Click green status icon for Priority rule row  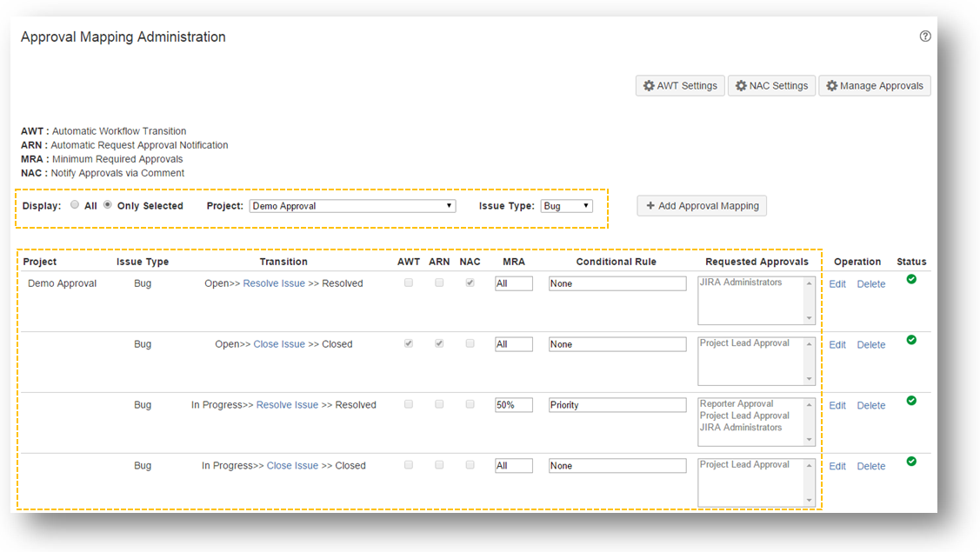[911, 401]
